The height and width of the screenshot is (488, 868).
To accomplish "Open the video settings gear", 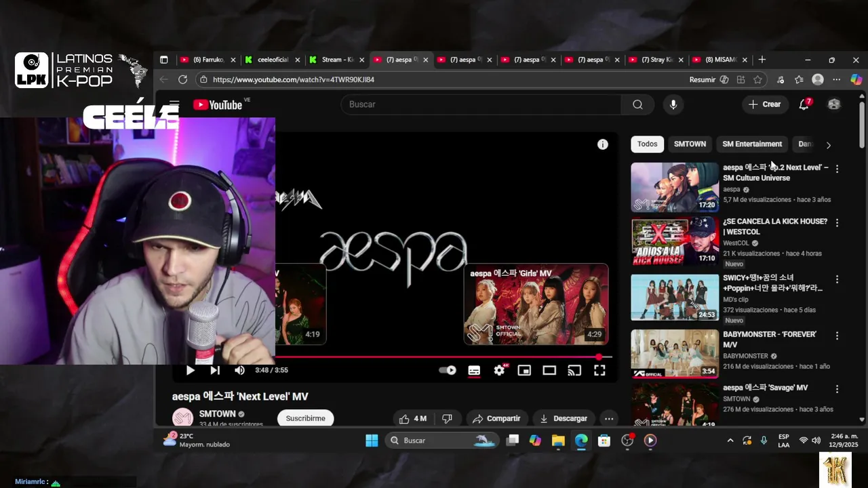I will coord(500,370).
